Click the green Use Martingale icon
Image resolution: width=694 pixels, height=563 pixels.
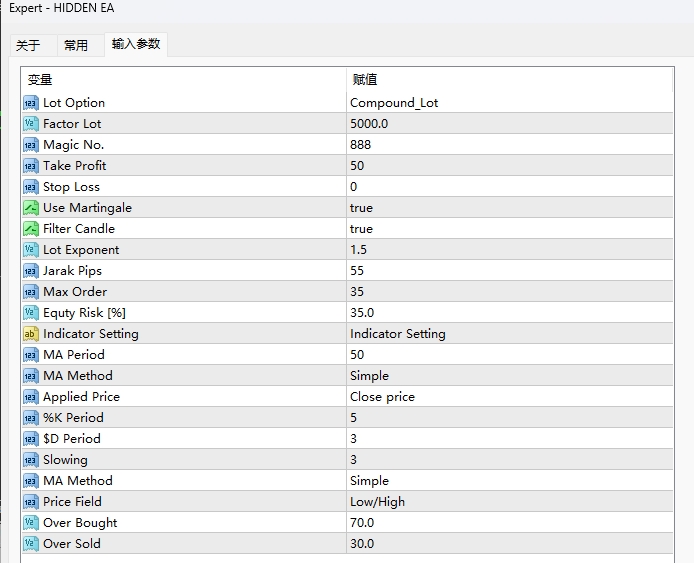(x=31, y=208)
